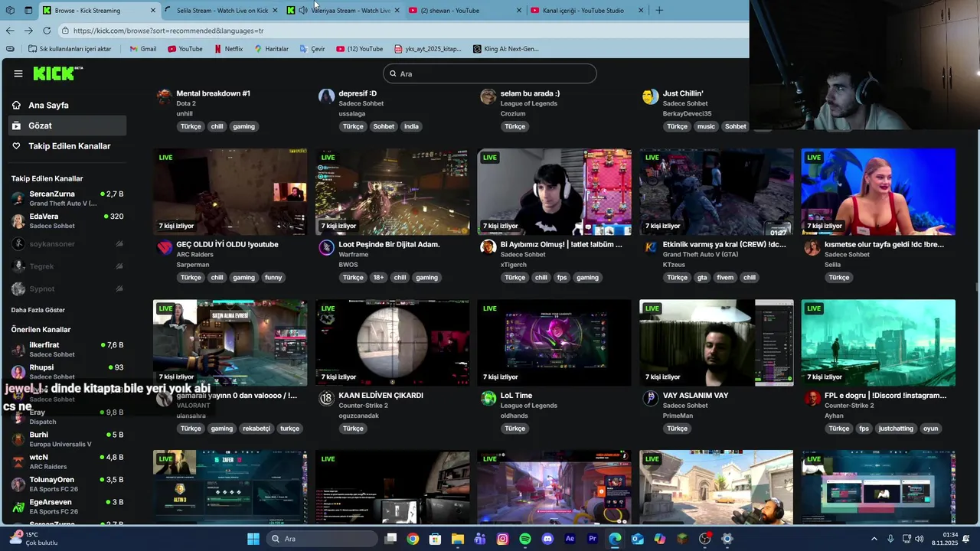Click Ayhan channel avatar icon
This screenshot has width=980, height=551.
(x=812, y=398)
